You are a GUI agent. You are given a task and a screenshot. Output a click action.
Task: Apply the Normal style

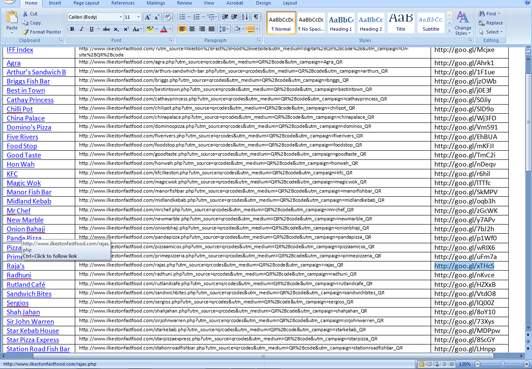[281, 23]
